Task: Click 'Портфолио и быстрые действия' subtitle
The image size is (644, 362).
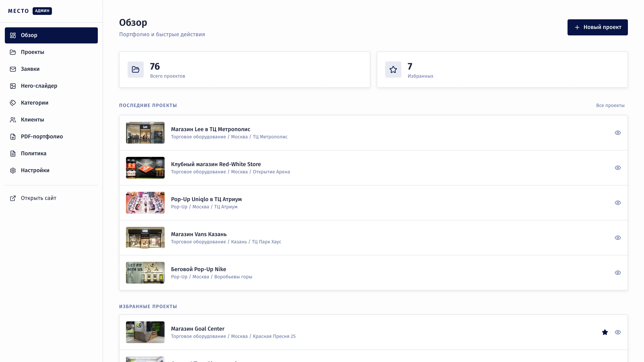Action: (162, 34)
